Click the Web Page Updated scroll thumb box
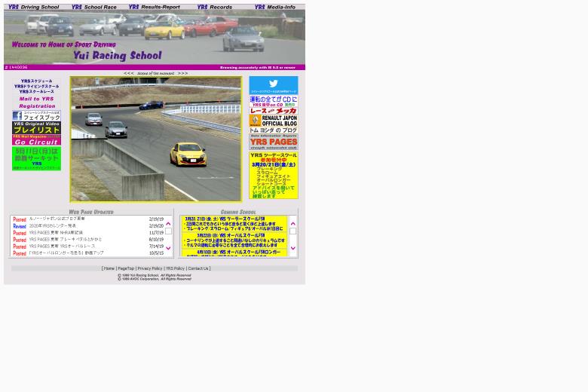Screen dimensions: 588x392 [x=168, y=232]
